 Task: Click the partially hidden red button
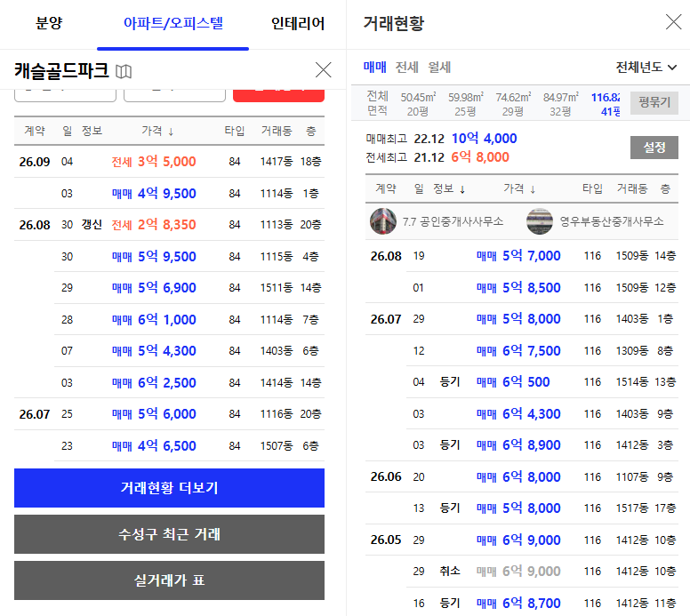pos(278,96)
